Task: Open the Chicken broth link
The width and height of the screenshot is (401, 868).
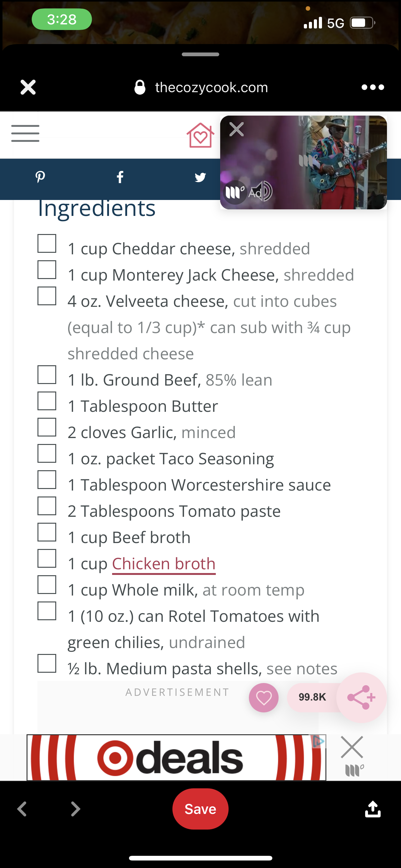Action: [164, 564]
